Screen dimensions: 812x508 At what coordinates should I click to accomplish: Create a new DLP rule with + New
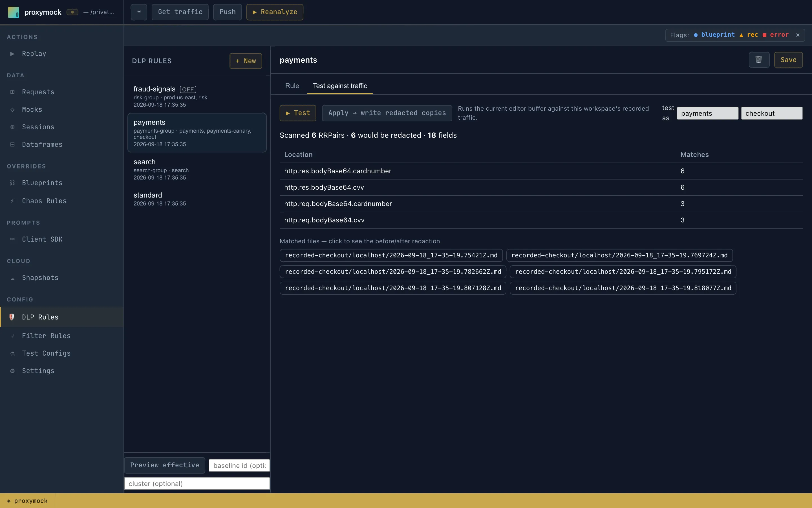246,61
